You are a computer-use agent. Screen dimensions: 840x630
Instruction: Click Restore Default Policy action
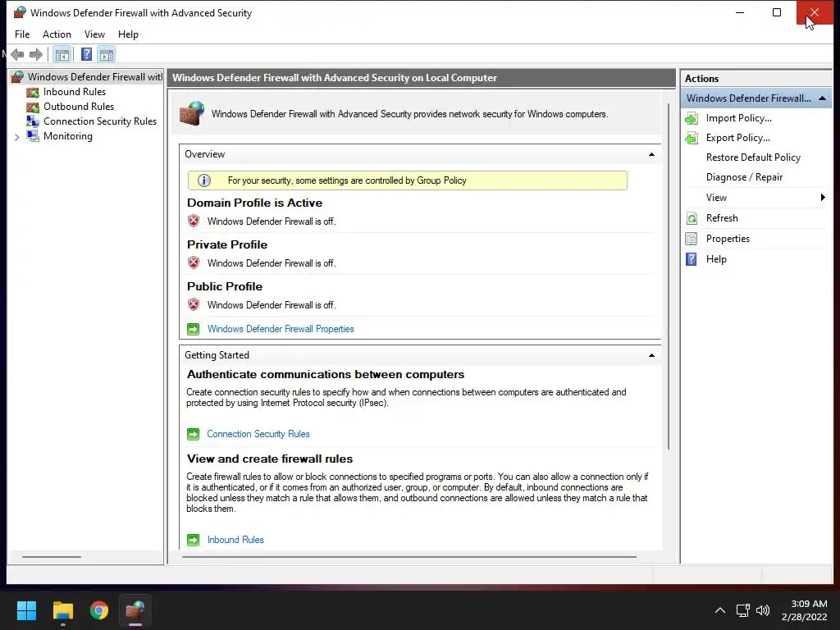(x=753, y=157)
